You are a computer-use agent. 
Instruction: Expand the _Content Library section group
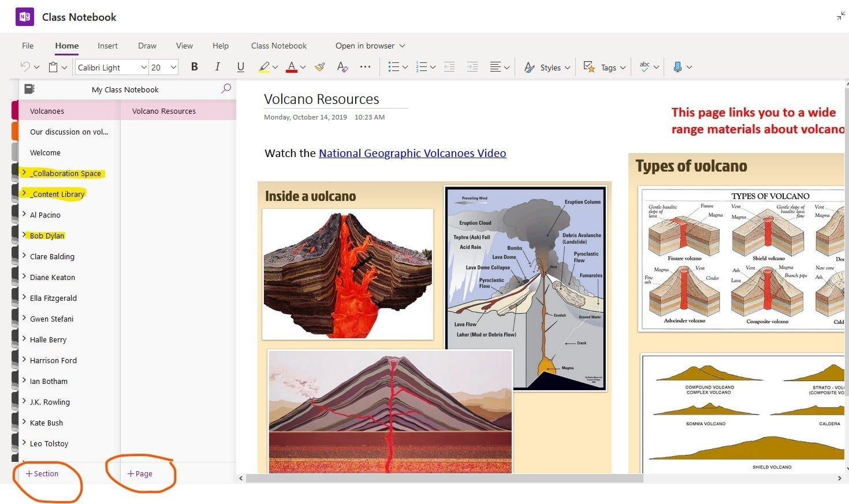click(24, 194)
